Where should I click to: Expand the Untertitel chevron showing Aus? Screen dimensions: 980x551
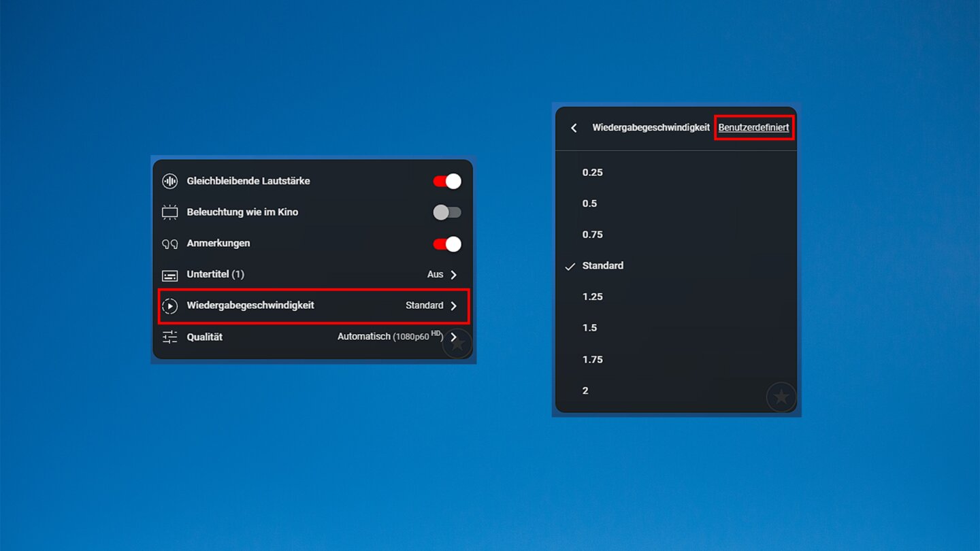[x=454, y=275]
